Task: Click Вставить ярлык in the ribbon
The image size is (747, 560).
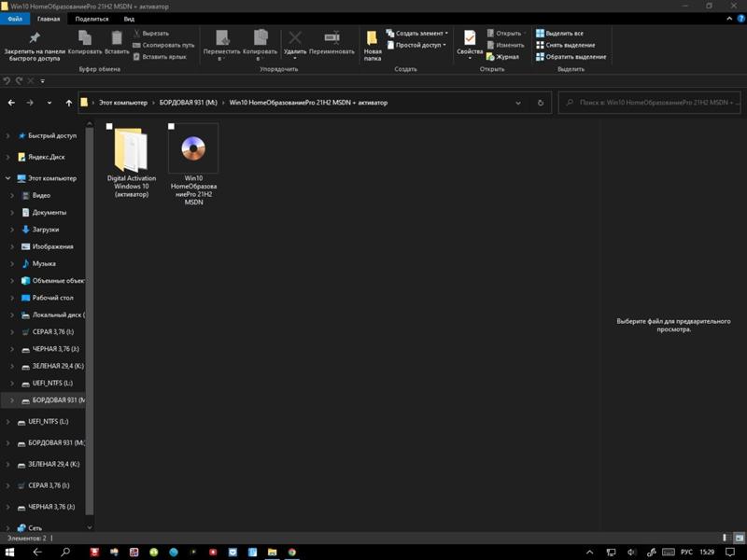Action: click(x=160, y=57)
